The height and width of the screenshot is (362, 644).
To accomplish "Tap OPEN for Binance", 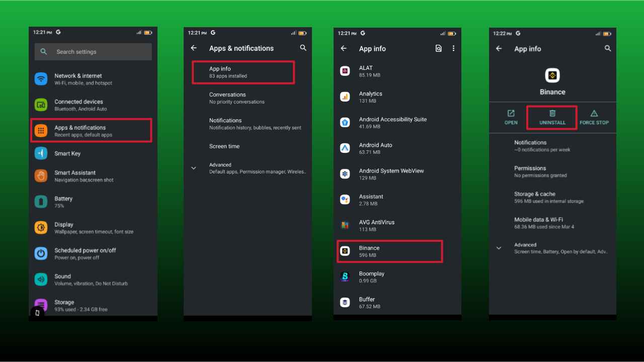I will (511, 117).
